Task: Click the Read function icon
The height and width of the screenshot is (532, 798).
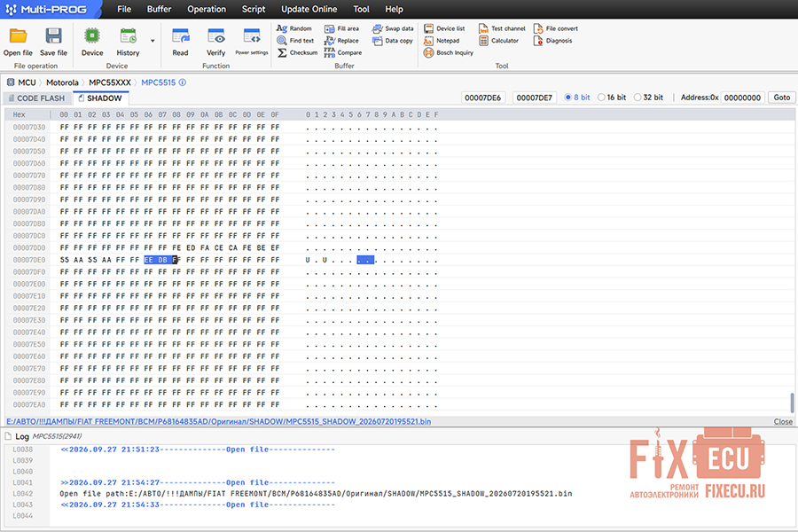Action: coord(180,36)
